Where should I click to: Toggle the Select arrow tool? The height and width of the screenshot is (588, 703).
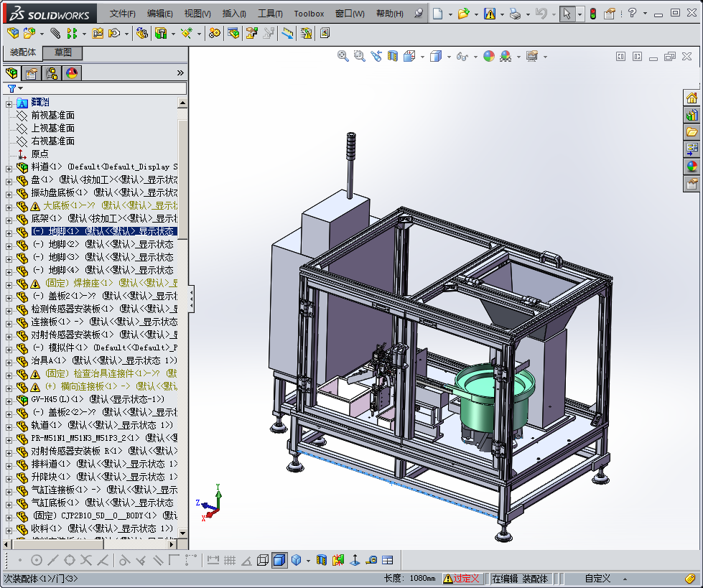(567, 13)
